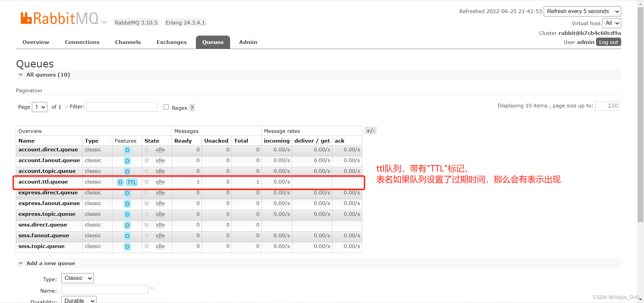644x303 pixels.
Task: Click D feature badge of express.topic.queue
Action: 127,214
